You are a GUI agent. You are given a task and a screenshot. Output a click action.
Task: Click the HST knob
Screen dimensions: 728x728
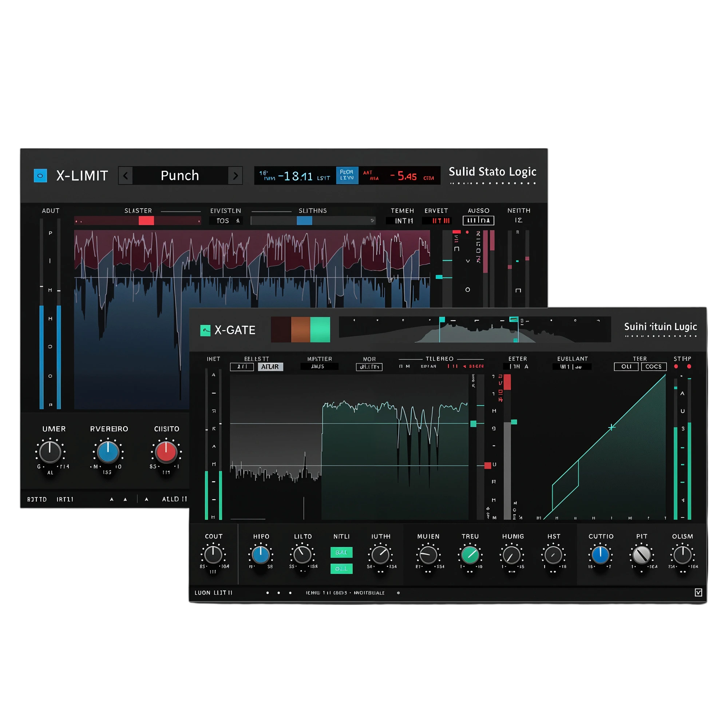click(554, 555)
